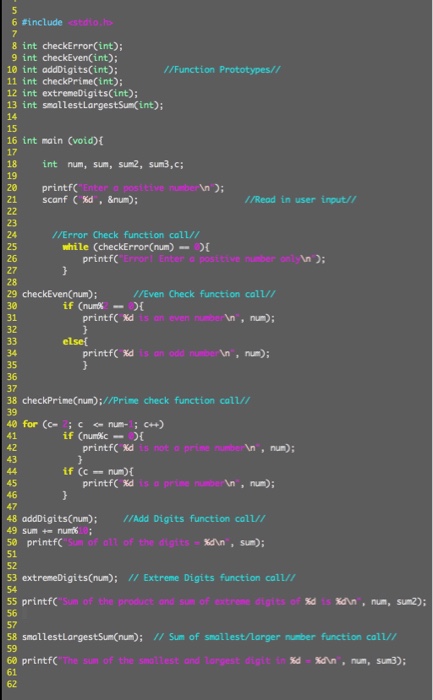Click the 'while (checkError(num) == 0){' line
Image resolution: width=433 pixels, height=700 pixels.
136,247
